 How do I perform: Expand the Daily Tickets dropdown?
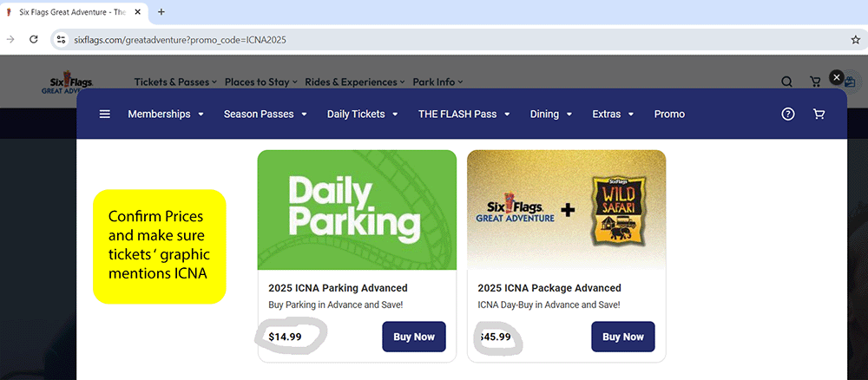tap(363, 114)
